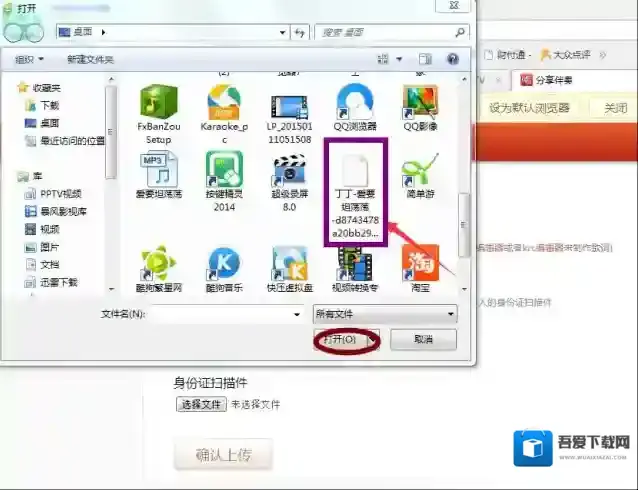This screenshot has width=638, height=490.
Task: Open the 组织 dropdown menu
Action: (29, 59)
